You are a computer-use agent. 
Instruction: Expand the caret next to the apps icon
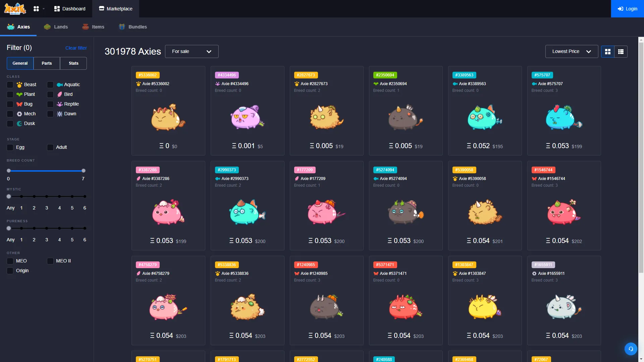point(43,9)
